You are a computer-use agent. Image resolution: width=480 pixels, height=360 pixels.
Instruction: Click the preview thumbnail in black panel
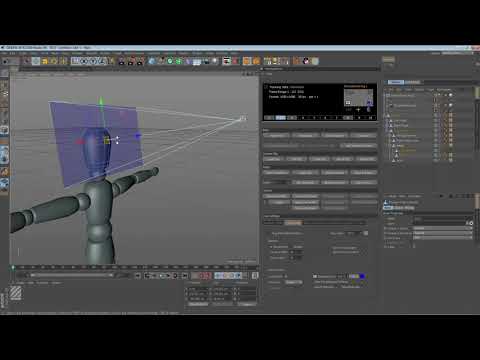[x=359, y=97]
